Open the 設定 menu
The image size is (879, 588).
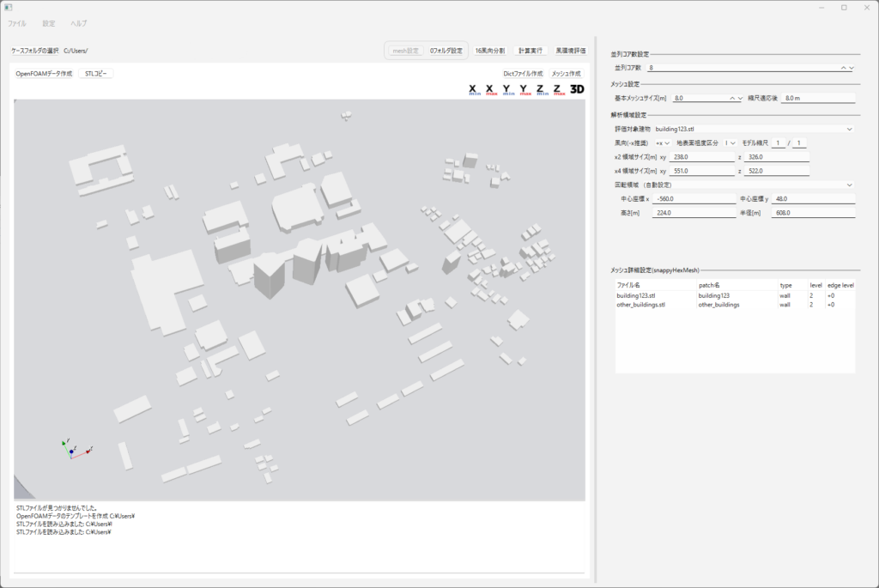coord(49,23)
